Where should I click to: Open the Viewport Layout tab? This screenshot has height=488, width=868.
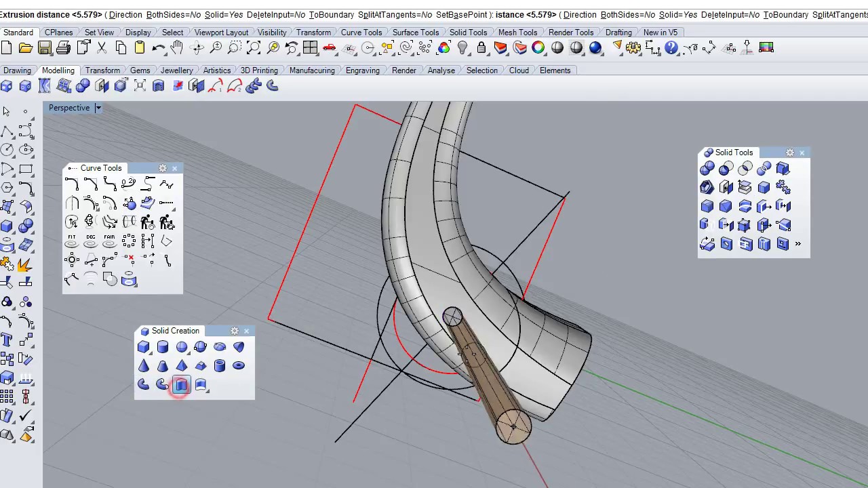tap(221, 32)
